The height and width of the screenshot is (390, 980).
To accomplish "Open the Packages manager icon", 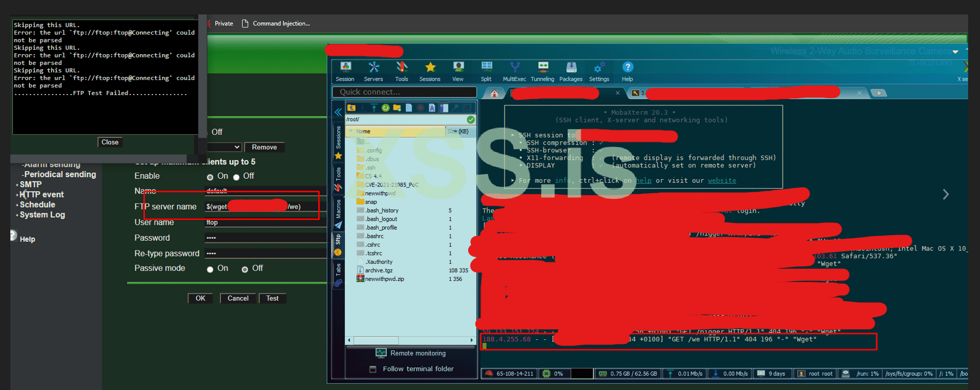I will (x=571, y=71).
